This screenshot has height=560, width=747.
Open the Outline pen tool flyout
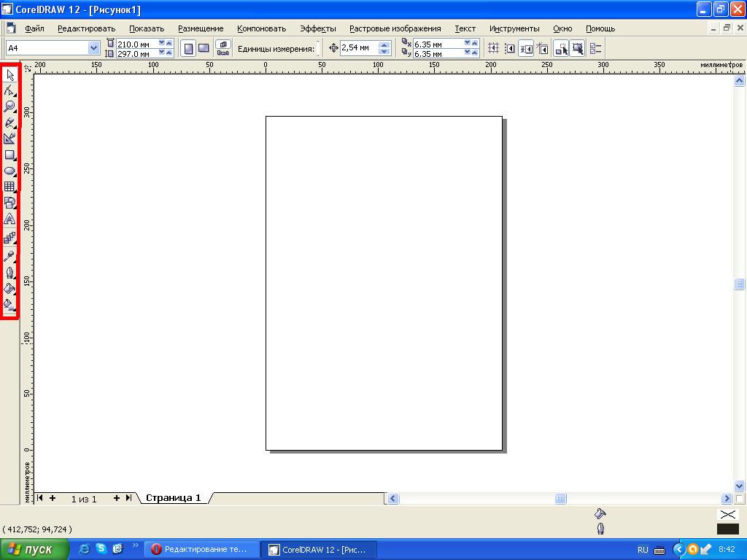coord(9,273)
